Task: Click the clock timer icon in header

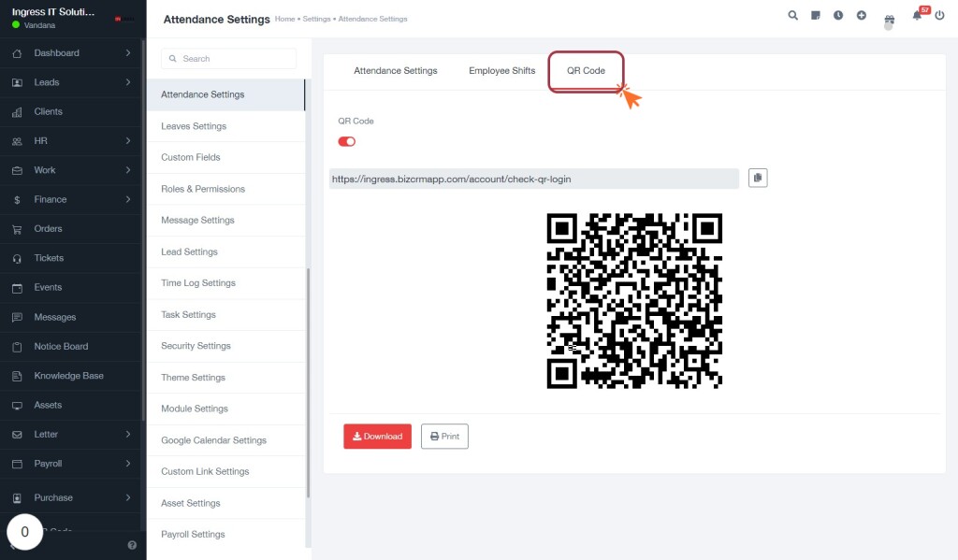Action: point(838,15)
